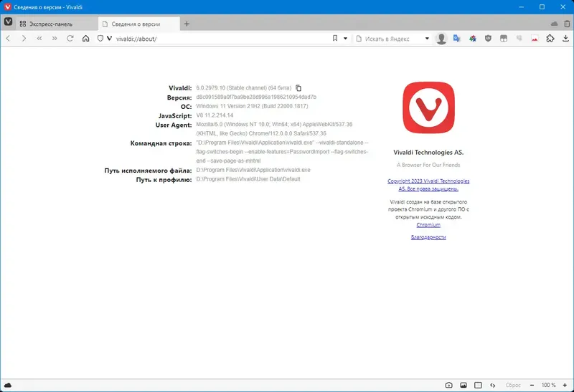This screenshot has height=392, width=574.
Task: Open synced tabs cloud in tab bar
Action: pos(554,24)
